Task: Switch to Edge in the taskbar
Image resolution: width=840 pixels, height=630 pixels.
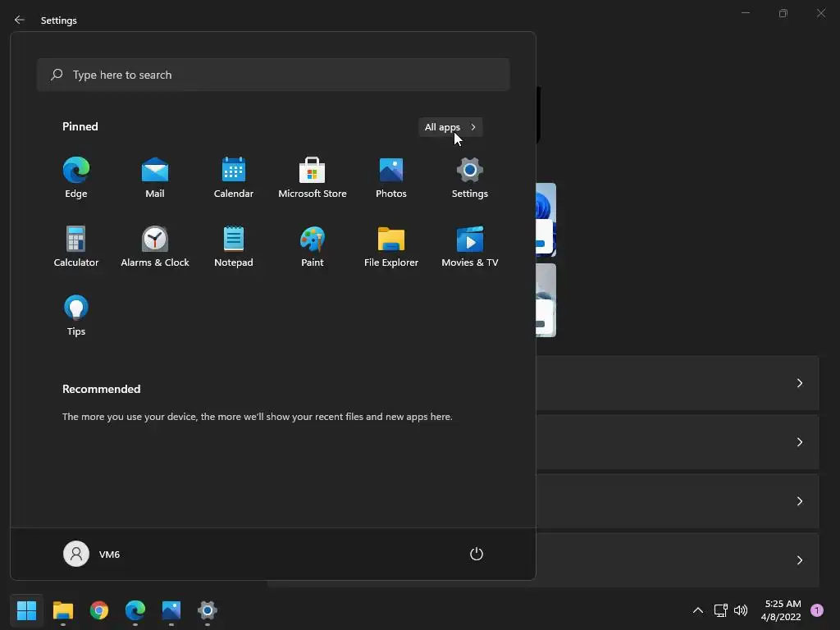Action: coord(135,610)
